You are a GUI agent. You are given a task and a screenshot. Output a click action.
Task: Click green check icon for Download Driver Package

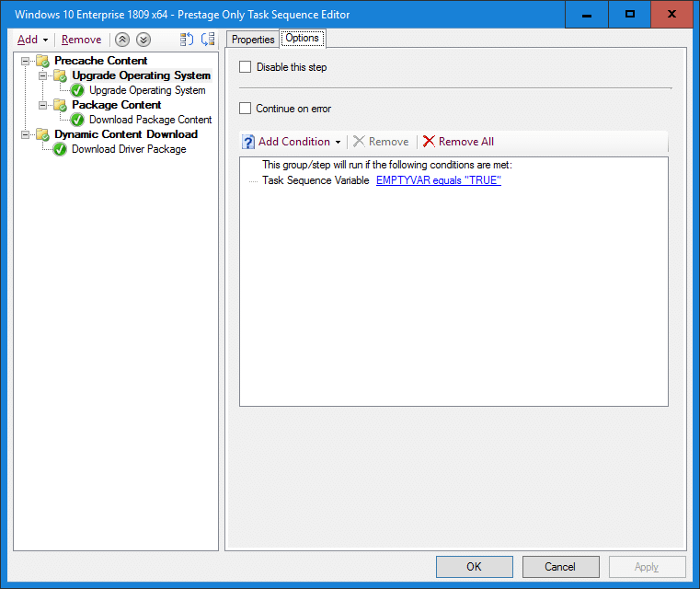tap(60, 150)
